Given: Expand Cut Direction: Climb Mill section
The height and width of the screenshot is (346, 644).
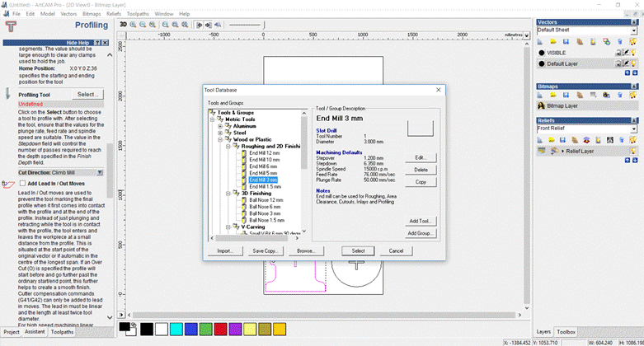Looking at the screenshot, I should tap(100, 173).
